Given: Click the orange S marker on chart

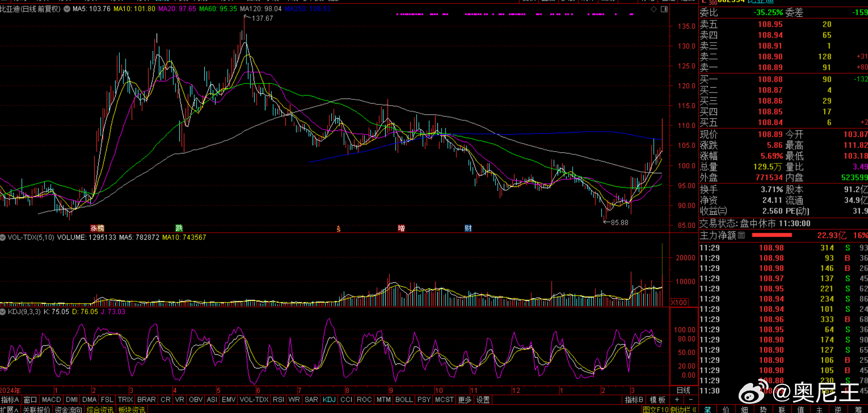Looking at the screenshot, I should point(338,229).
